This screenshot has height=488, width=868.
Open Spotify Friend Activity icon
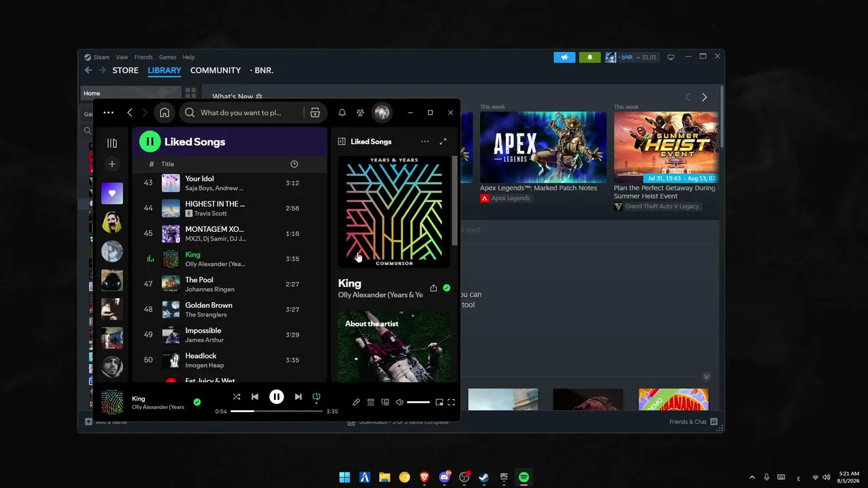pyautogui.click(x=360, y=113)
